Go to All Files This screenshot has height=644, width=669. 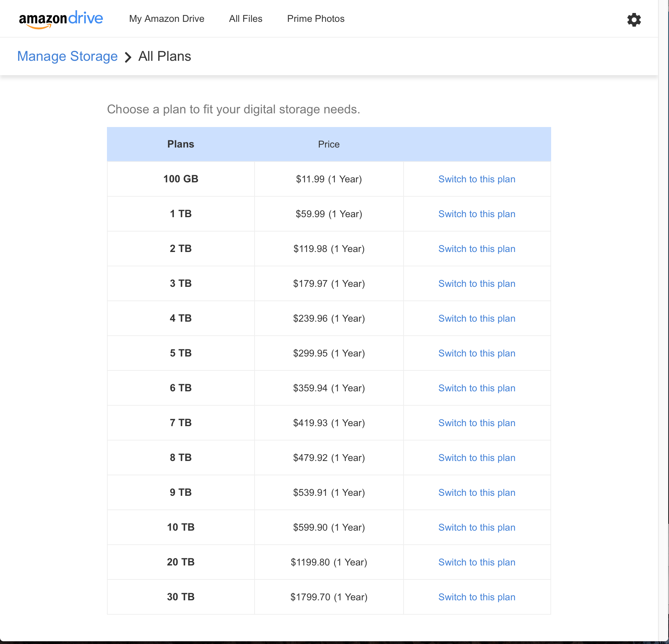[245, 19]
